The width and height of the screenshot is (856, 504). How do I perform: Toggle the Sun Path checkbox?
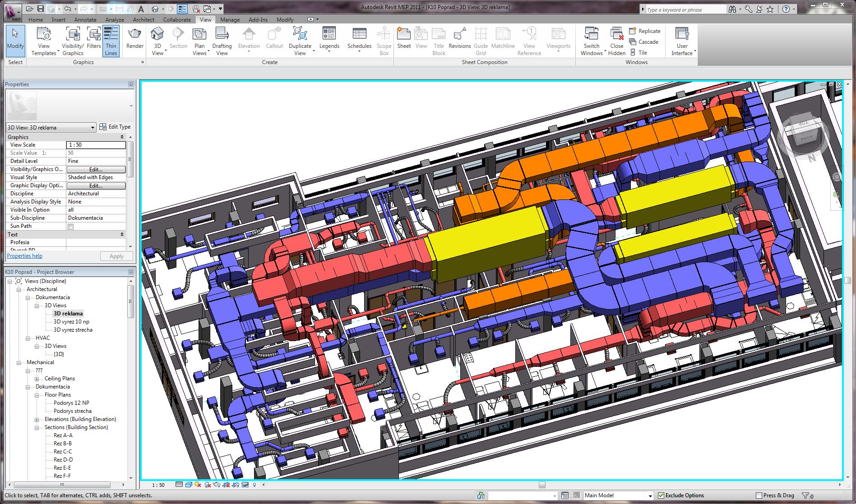click(71, 227)
